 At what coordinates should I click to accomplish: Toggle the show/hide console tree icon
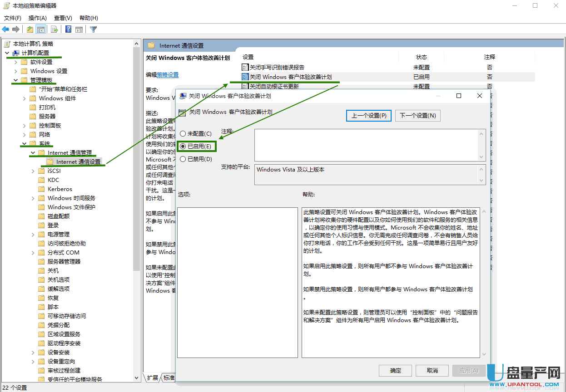[x=41, y=29]
